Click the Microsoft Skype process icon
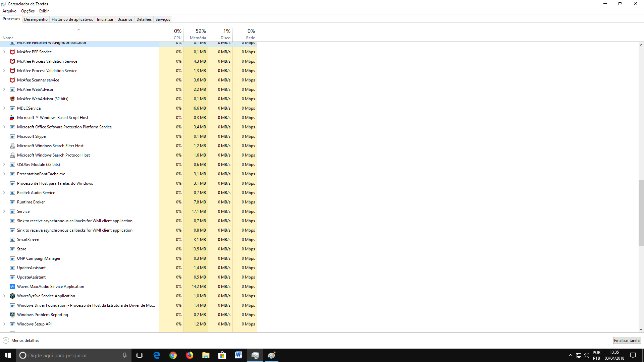644x362 pixels. click(12, 136)
